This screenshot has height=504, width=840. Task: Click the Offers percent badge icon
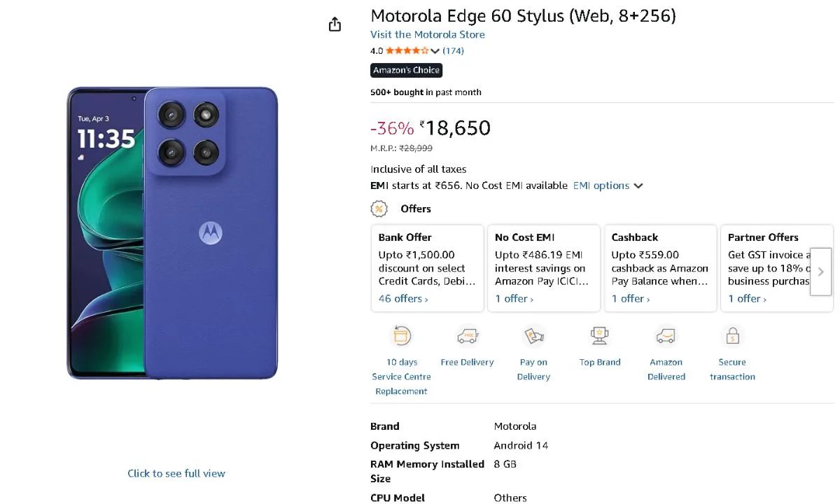pos(379,209)
